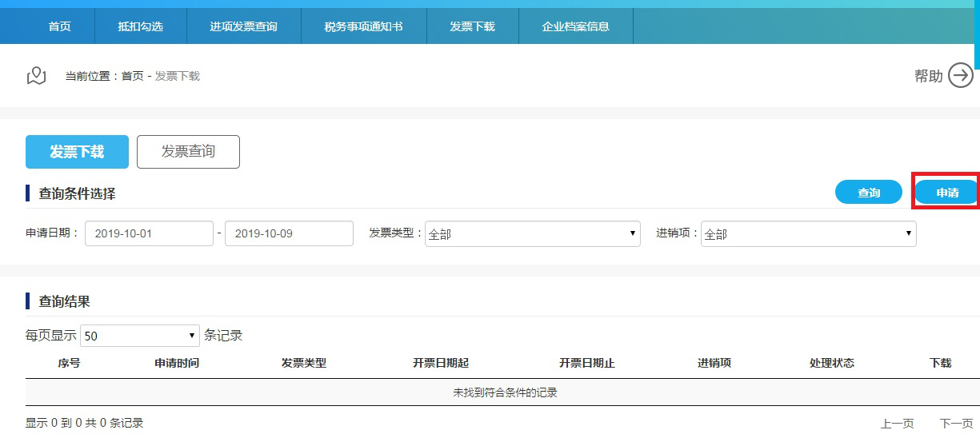Open the 抵扣勾选 menu item
Viewport: 980px width, 438px height.
[x=140, y=26]
